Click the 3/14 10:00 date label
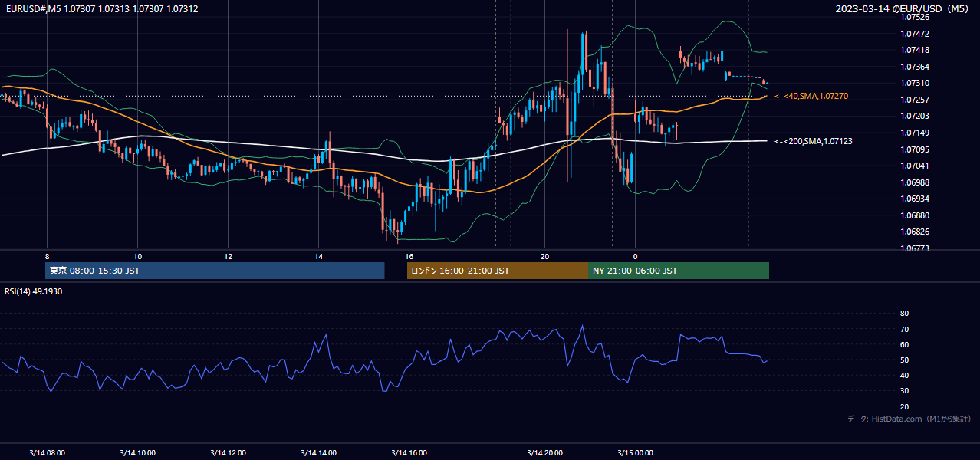This screenshot has height=460, width=980. (138, 452)
